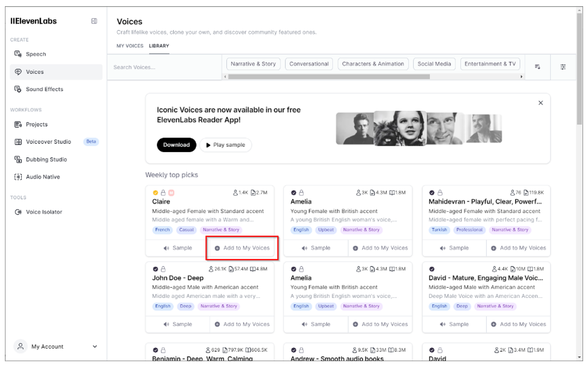Viewport: 588px width, 367px height.
Task: Click the Professional tag on Mahidevran
Action: (469, 230)
